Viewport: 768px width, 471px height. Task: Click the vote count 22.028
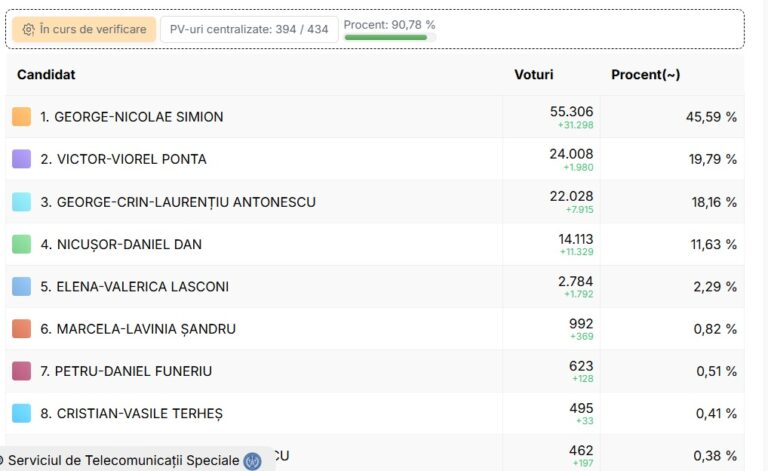click(x=571, y=196)
